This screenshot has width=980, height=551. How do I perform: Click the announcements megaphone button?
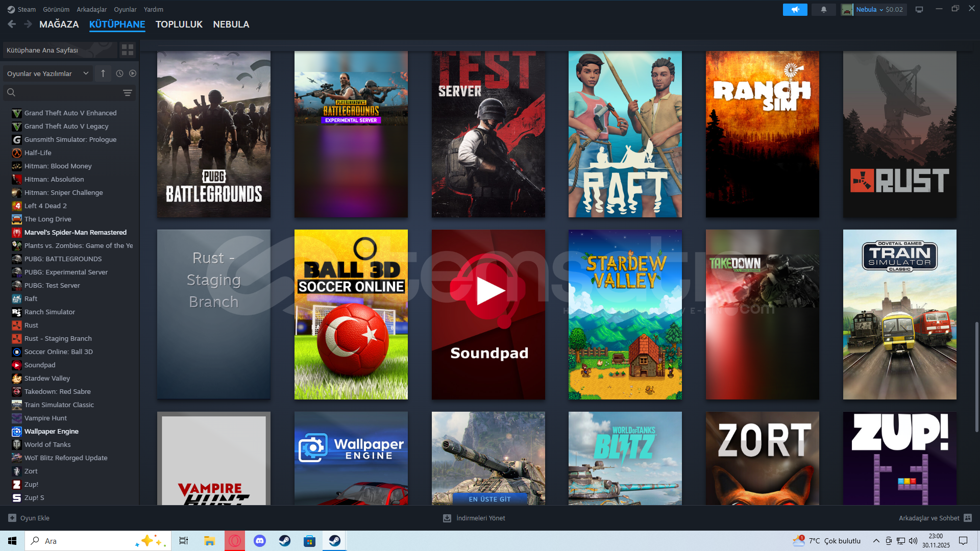[795, 9]
